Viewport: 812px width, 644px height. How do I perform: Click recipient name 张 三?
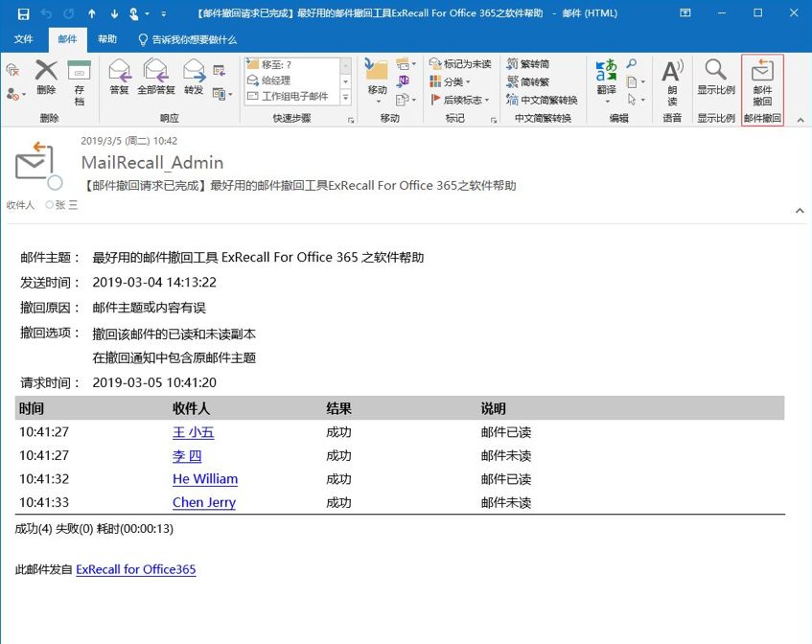[66, 205]
